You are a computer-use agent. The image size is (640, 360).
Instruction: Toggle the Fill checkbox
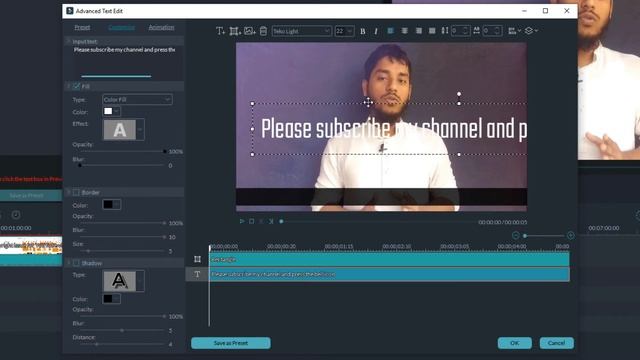(x=76, y=86)
